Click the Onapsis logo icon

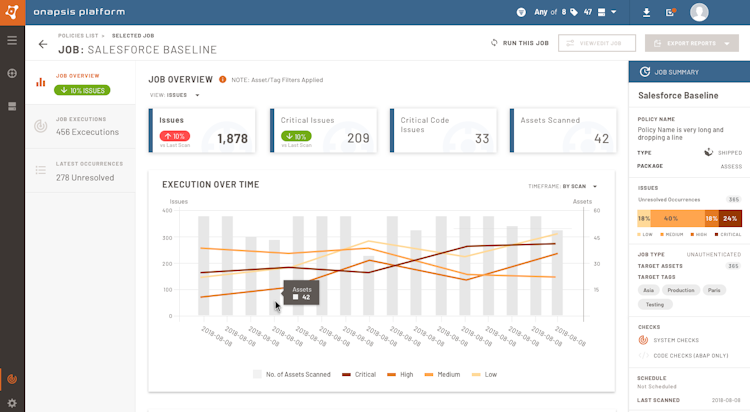(x=12, y=12)
